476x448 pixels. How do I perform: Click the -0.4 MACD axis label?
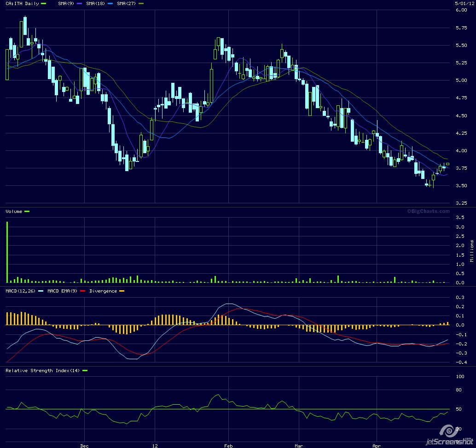[x=460, y=362]
